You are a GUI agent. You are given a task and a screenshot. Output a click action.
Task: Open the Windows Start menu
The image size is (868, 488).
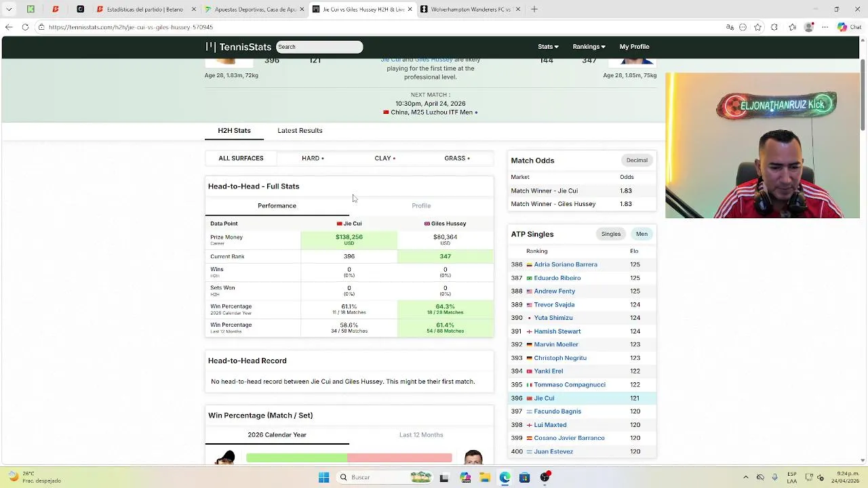coord(323,478)
